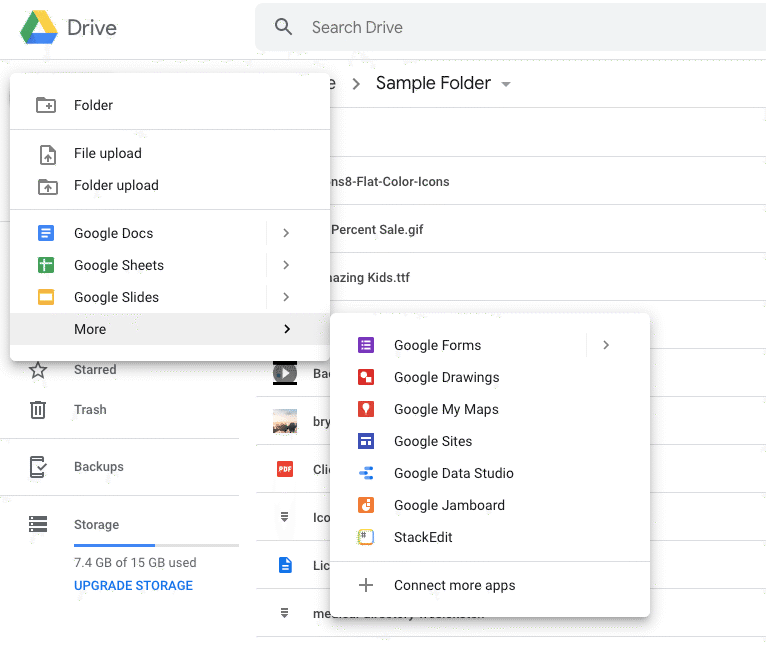The height and width of the screenshot is (646, 766).
Task: Open the Backups sidebar section
Action: (99, 467)
